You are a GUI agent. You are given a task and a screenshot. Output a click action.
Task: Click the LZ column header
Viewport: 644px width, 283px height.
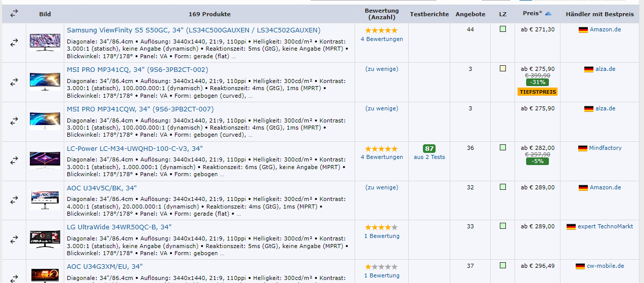coord(503,14)
